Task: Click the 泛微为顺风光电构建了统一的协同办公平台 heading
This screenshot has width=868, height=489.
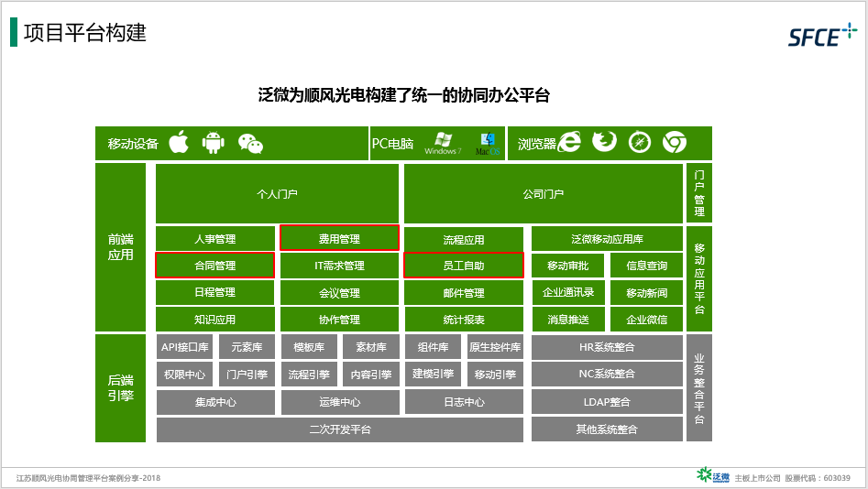Action: click(404, 95)
